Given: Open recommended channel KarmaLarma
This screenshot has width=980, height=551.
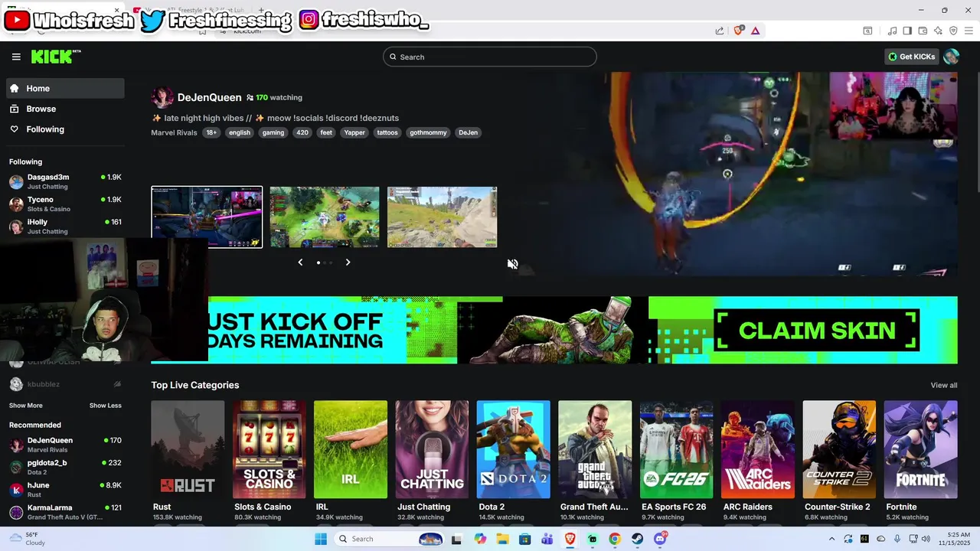Looking at the screenshot, I should pos(65,512).
